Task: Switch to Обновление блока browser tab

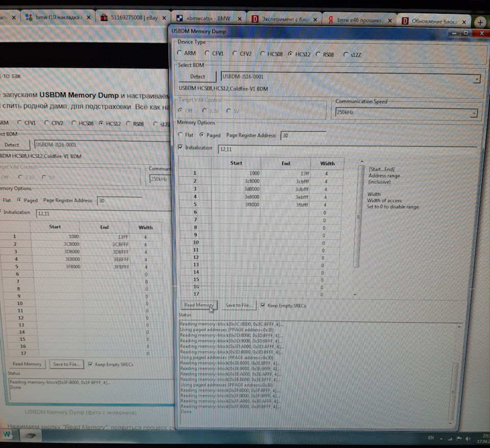Action: (x=434, y=21)
